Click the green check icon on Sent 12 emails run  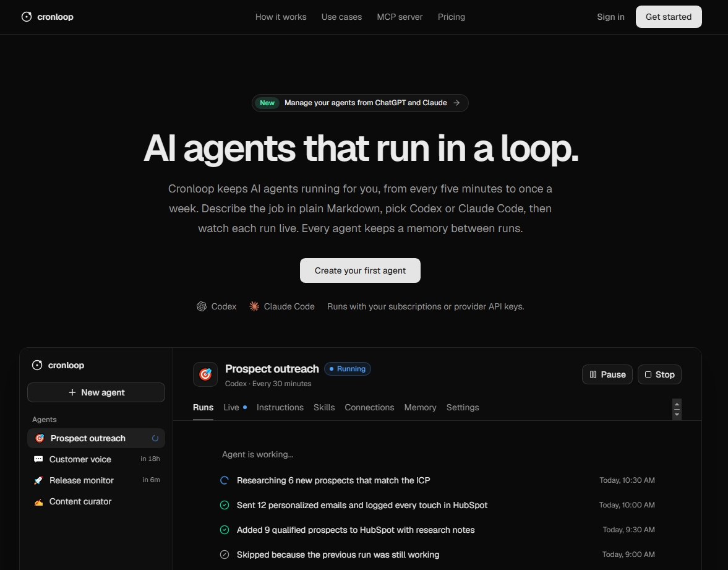click(x=225, y=505)
